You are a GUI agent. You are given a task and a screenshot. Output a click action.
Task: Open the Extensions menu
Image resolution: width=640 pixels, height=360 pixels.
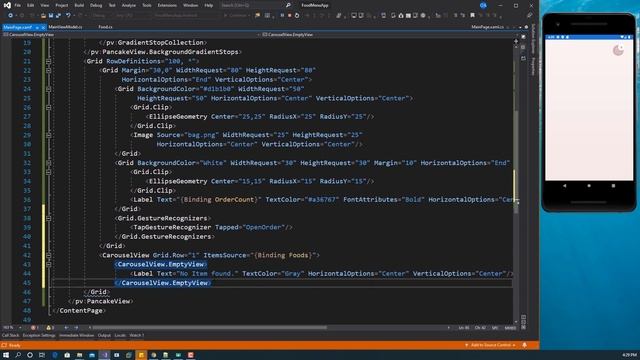pyautogui.click(x=167, y=5)
